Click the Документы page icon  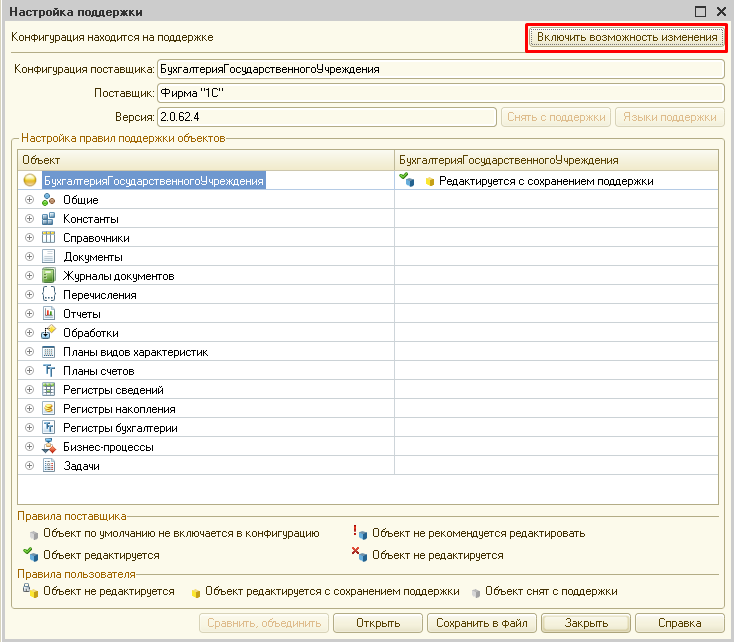point(48,257)
